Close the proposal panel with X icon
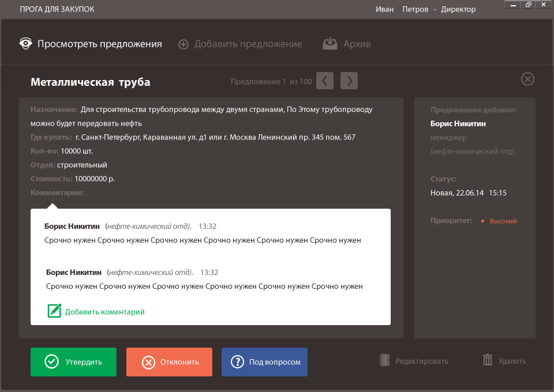 click(527, 79)
